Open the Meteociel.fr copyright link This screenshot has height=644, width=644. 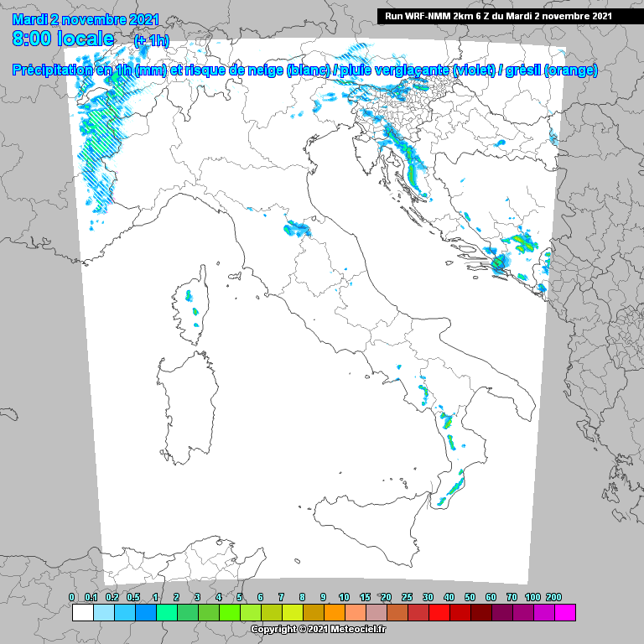(318, 629)
